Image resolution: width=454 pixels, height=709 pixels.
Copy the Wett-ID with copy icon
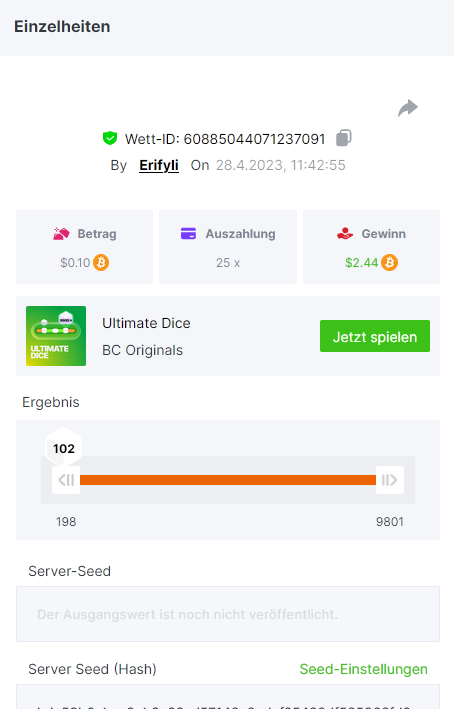(x=344, y=138)
